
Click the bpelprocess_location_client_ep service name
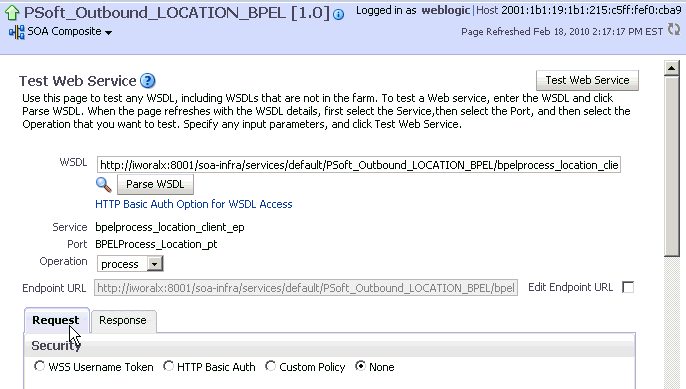pos(170,228)
